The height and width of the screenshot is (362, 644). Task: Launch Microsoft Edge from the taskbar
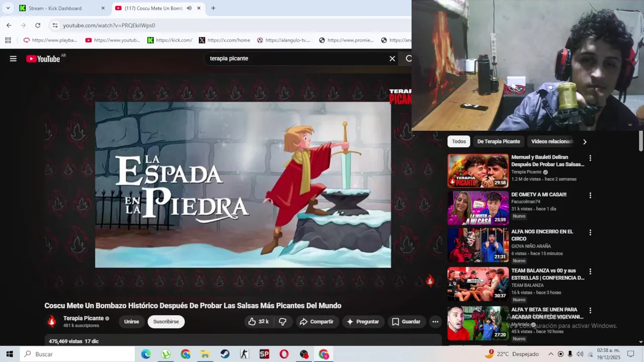(146, 354)
